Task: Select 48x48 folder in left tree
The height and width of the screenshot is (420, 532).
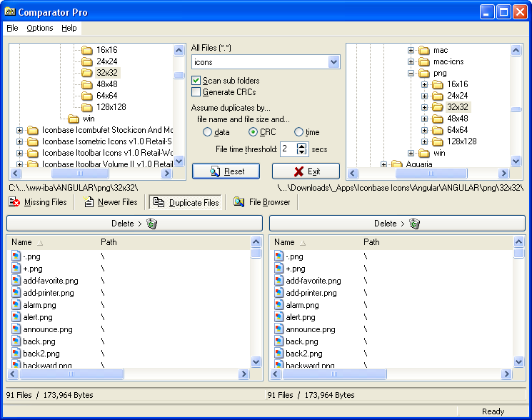Action: pos(107,84)
